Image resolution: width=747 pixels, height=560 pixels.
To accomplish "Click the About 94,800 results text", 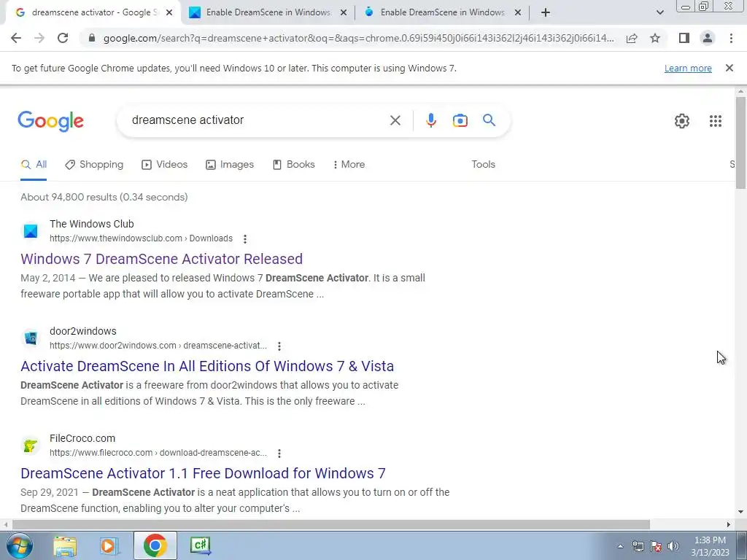I will point(104,197).
